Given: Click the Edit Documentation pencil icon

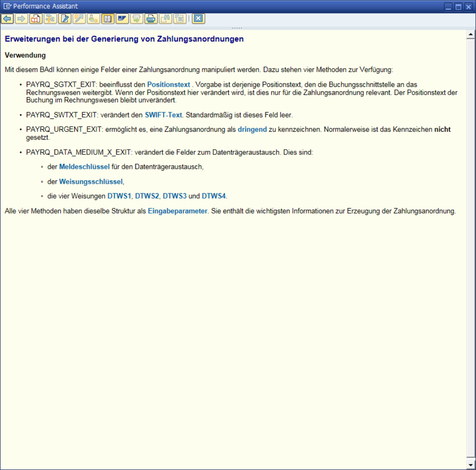Looking at the screenshot, I should [x=65, y=18].
